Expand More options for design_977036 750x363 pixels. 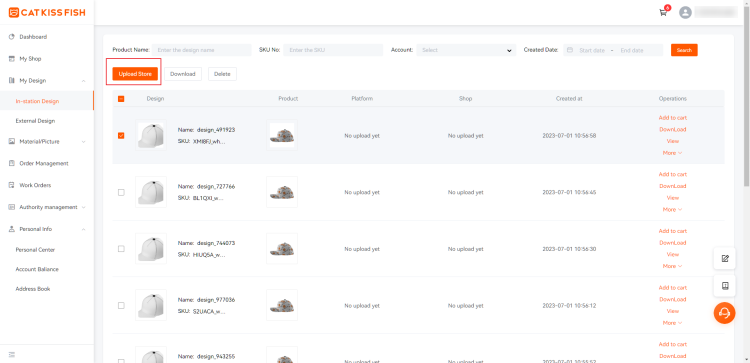(672, 323)
